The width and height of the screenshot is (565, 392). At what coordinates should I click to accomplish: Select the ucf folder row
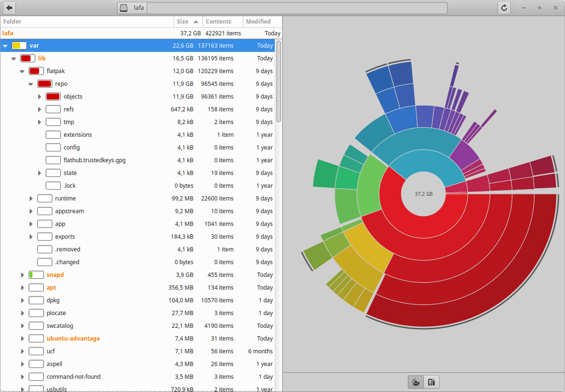138,351
